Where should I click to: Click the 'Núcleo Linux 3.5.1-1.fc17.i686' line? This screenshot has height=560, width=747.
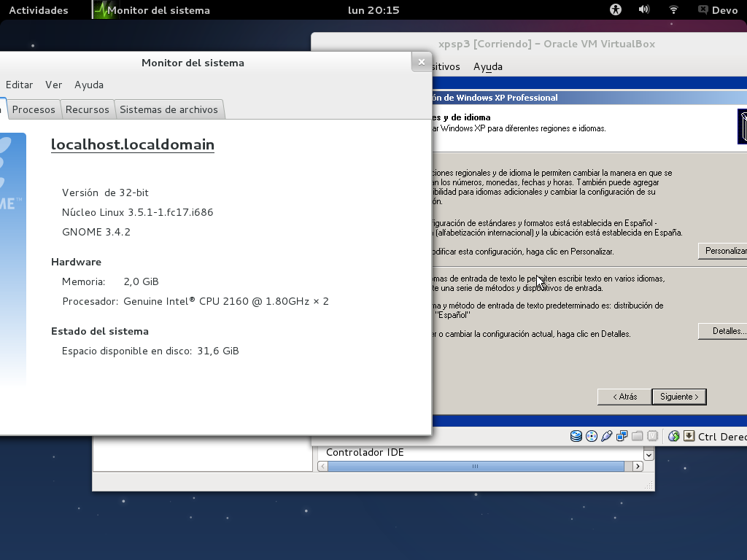pyautogui.click(x=138, y=212)
